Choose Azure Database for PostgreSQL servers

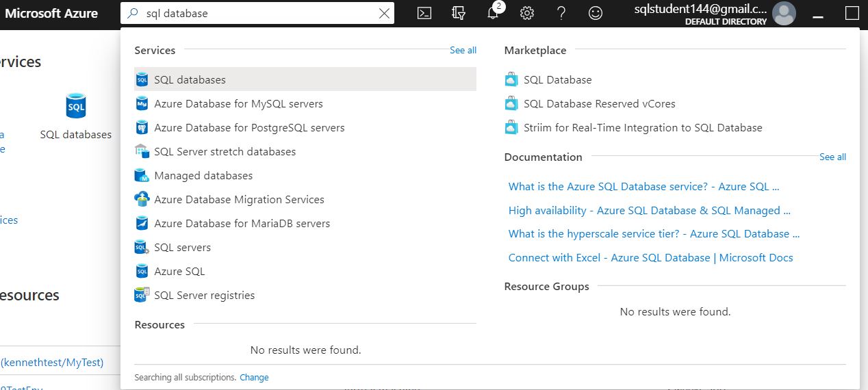[249, 128]
